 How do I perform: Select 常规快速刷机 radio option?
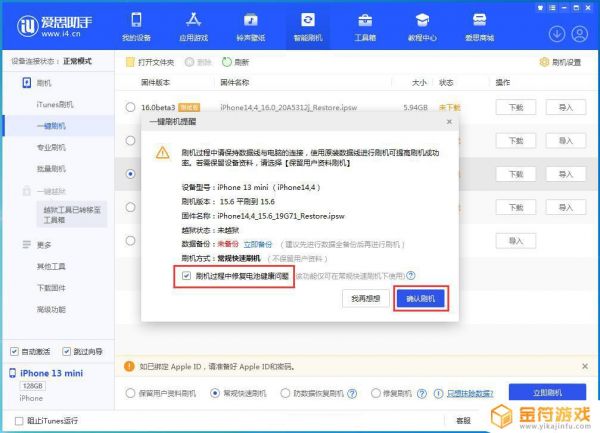pos(215,393)
